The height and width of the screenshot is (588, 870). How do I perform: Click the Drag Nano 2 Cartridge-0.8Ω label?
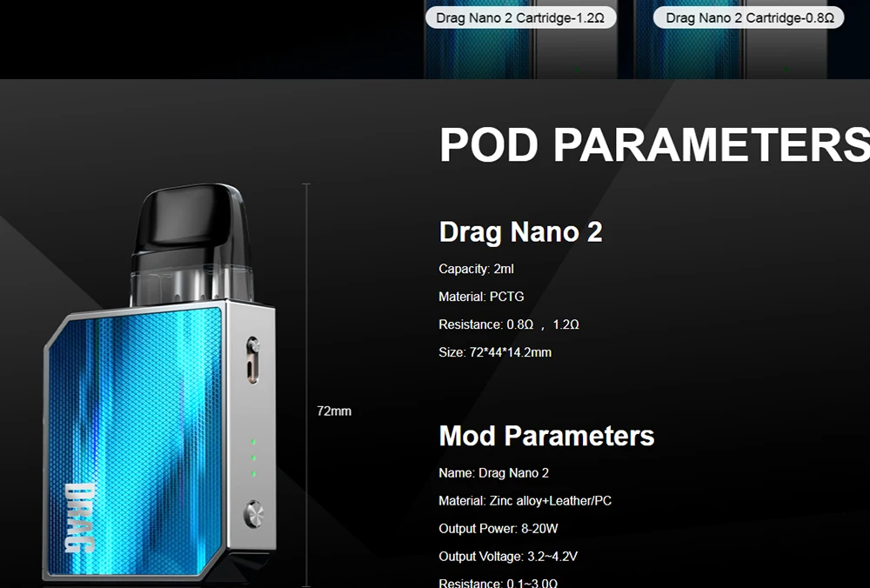[x=749, y=17]
